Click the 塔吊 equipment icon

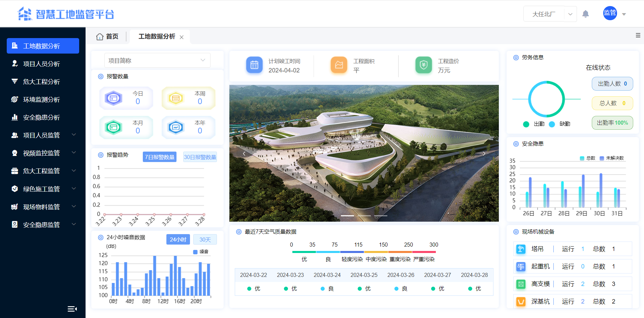[521, 249]
